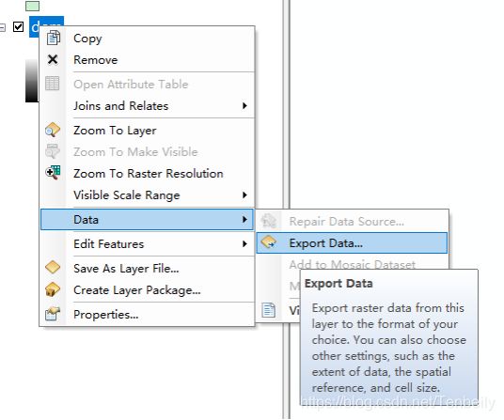Viewport: 504px width, 420px height.
Task: Collapse the dem layer tree node
Action: 2,27
